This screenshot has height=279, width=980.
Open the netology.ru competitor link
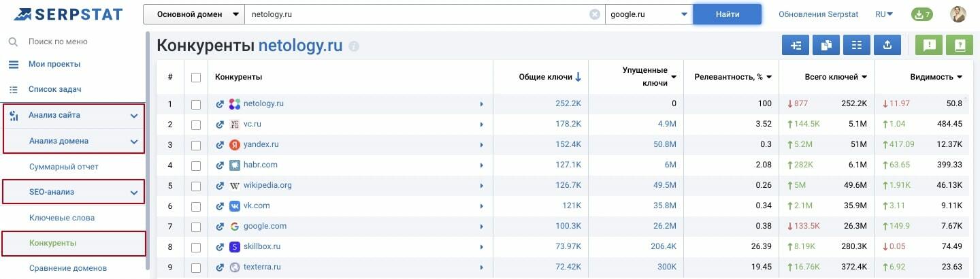(x=263, y=103)
